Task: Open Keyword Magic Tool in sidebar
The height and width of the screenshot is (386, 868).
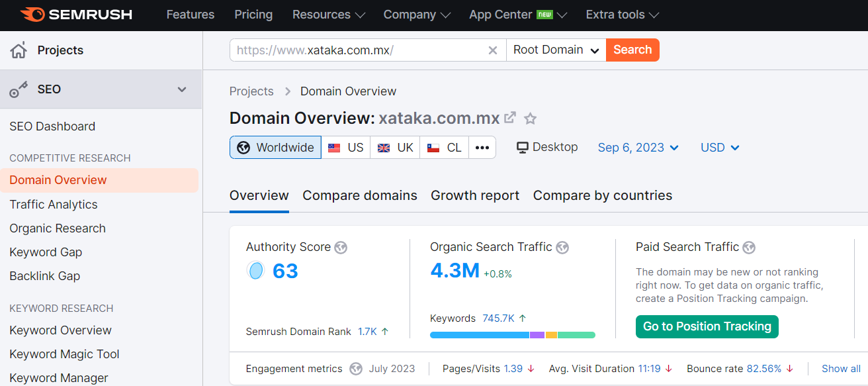Action: click(64, 354)
